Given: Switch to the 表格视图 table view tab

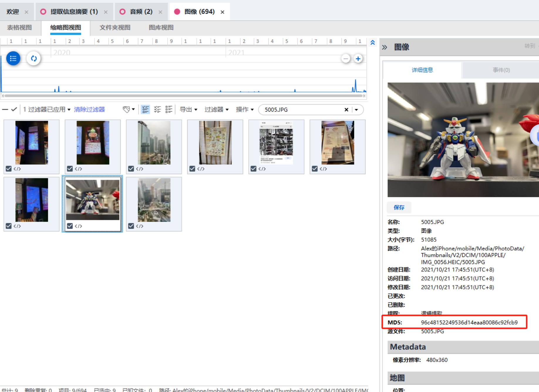Looking at the screenshot, I should (19, 28).
